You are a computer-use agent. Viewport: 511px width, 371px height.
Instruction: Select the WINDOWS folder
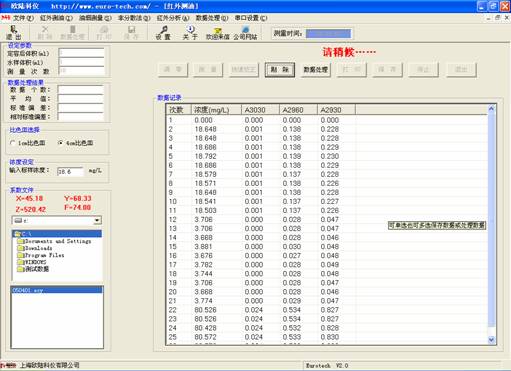[32, 262]
